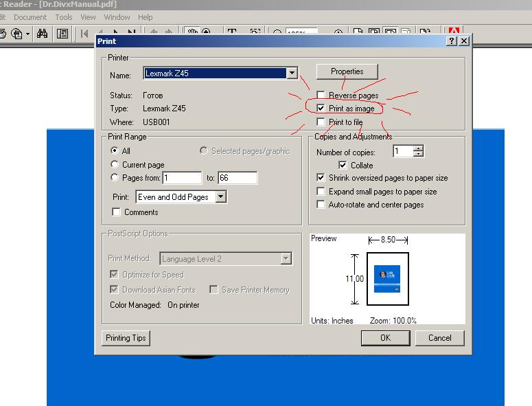The height and width of the screenshot is (406, 532).
Task: Click the Number of copies field
Action: 403,151
